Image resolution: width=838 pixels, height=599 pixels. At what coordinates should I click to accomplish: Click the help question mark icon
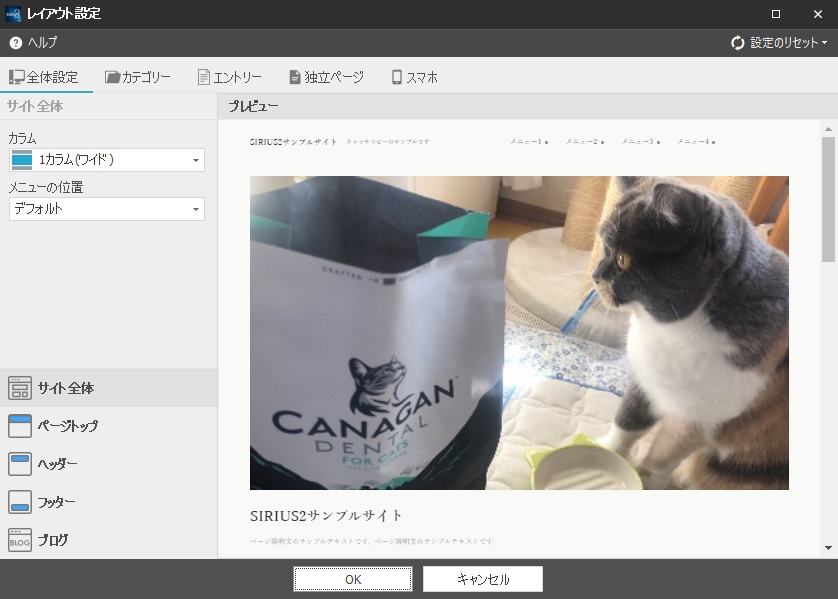[16, 43]
